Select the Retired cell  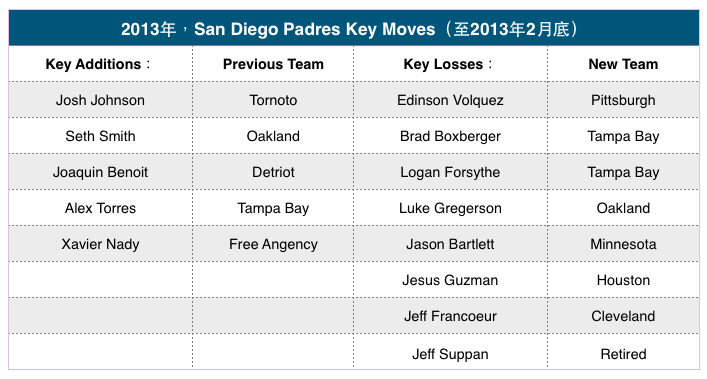(623, 354)
